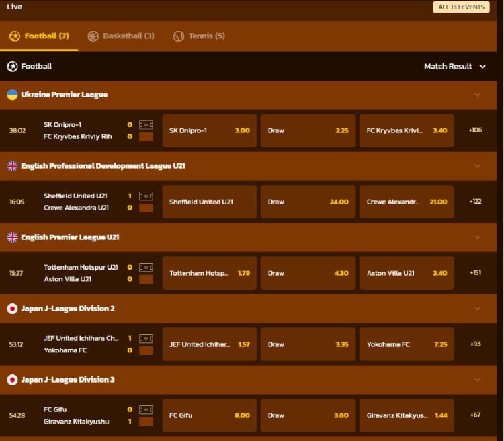The image size is (504, 441).
Task: Bet on FC Gifu at 8.00
Action: [x=210, y=415]
